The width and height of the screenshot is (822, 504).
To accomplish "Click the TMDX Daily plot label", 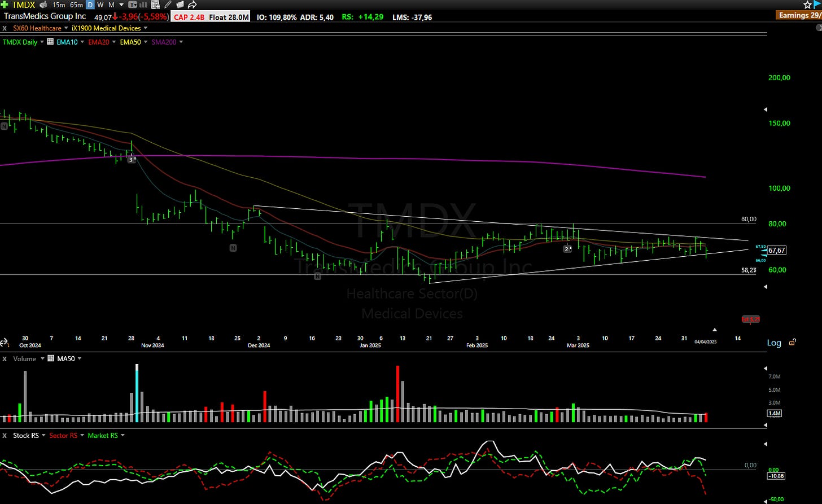I will [20, 42].
